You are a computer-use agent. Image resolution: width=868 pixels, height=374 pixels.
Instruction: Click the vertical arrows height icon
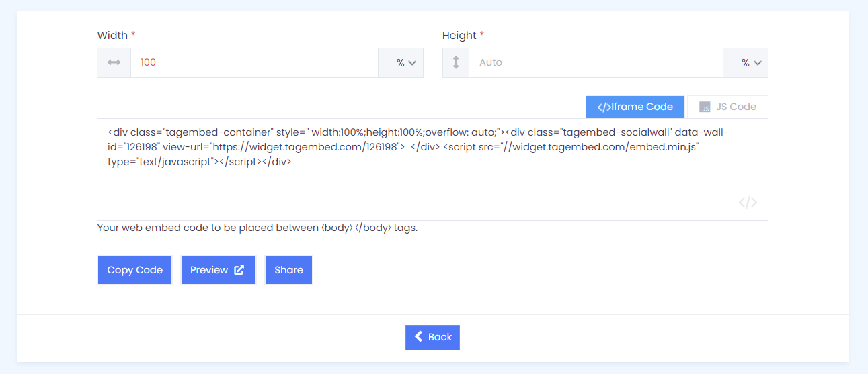456,62
